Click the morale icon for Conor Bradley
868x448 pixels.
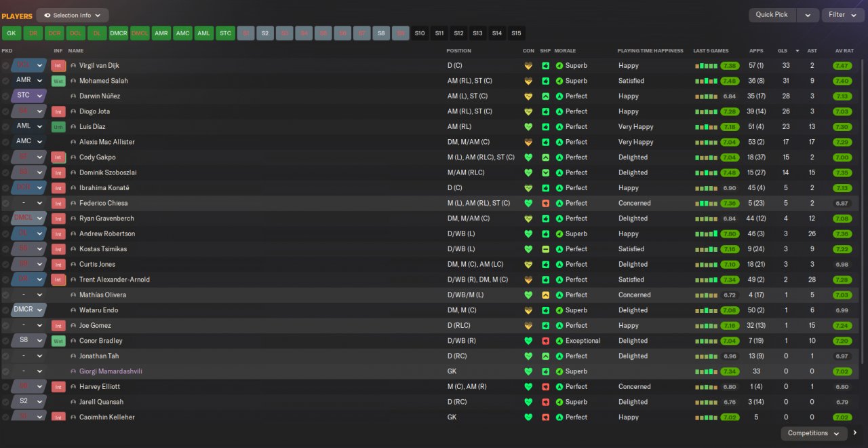(x=559, y=341)
